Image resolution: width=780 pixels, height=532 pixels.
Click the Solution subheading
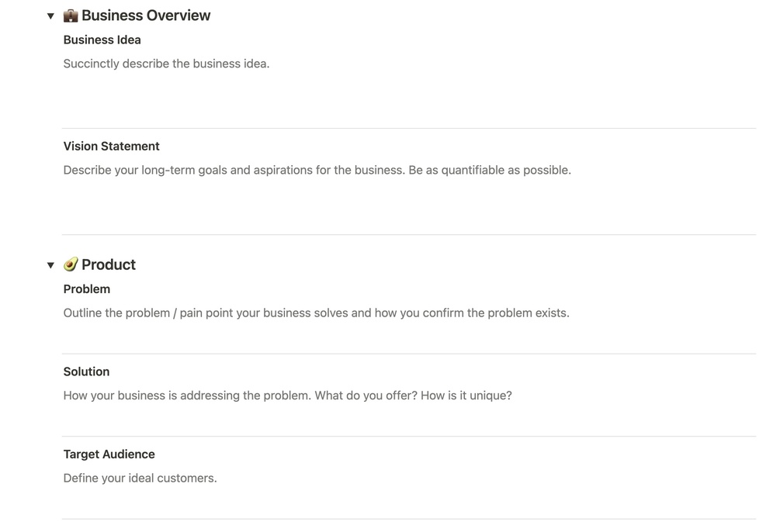coord(86,371)
